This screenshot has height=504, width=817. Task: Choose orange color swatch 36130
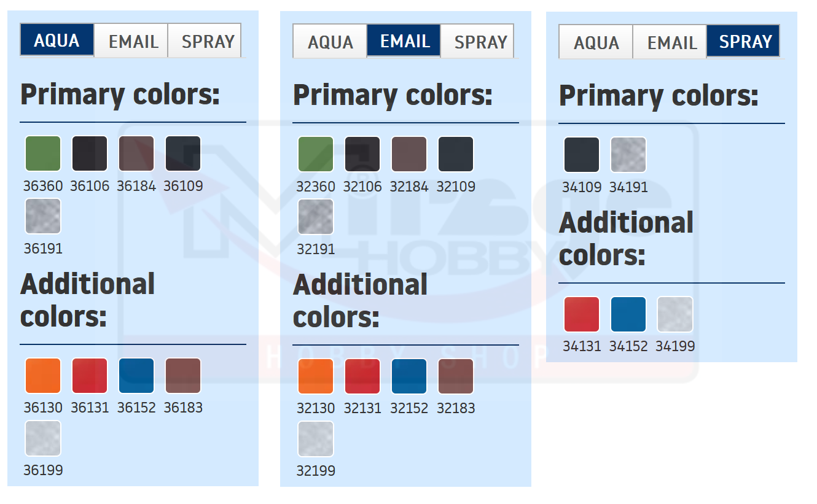tap(43, 376)
